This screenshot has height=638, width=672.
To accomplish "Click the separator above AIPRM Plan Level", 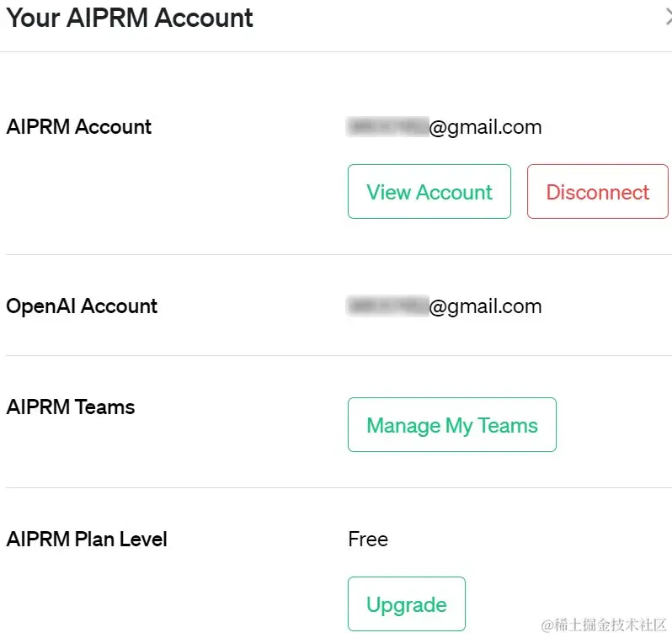I will pos(339,487).
